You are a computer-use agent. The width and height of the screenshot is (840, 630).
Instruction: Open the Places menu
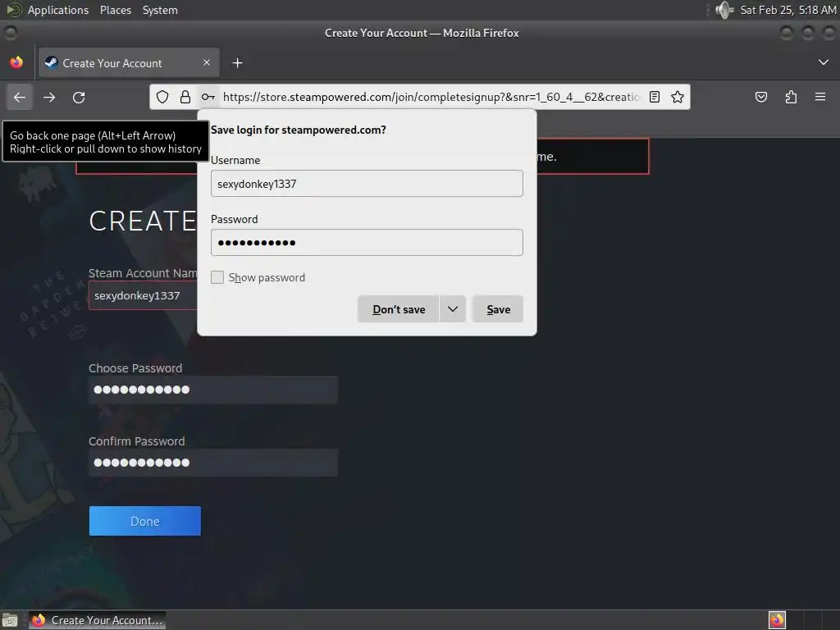(116, 10)
